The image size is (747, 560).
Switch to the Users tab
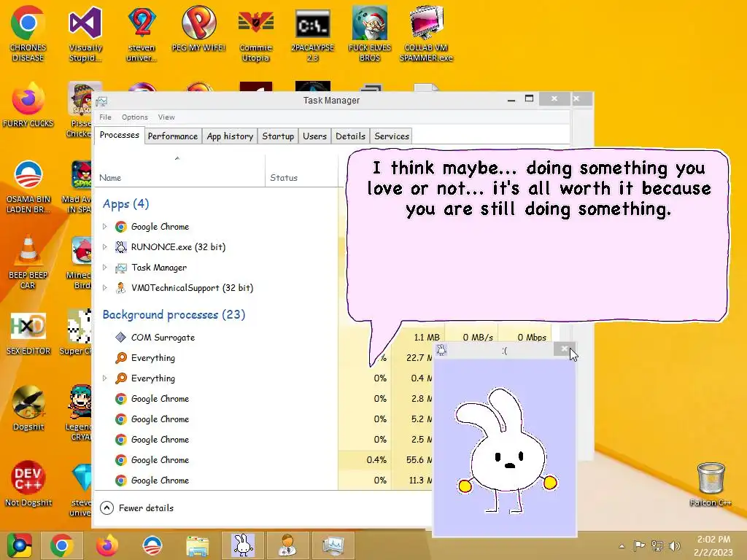click(x=314, y=136)
